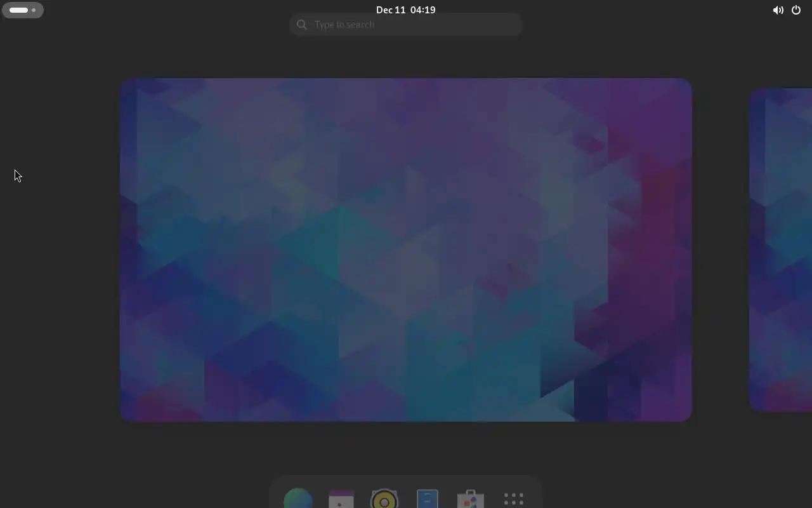Viewport: 812px width, 508px height.
Task: Open the Software store bag icon
Action: pos(471,498)
